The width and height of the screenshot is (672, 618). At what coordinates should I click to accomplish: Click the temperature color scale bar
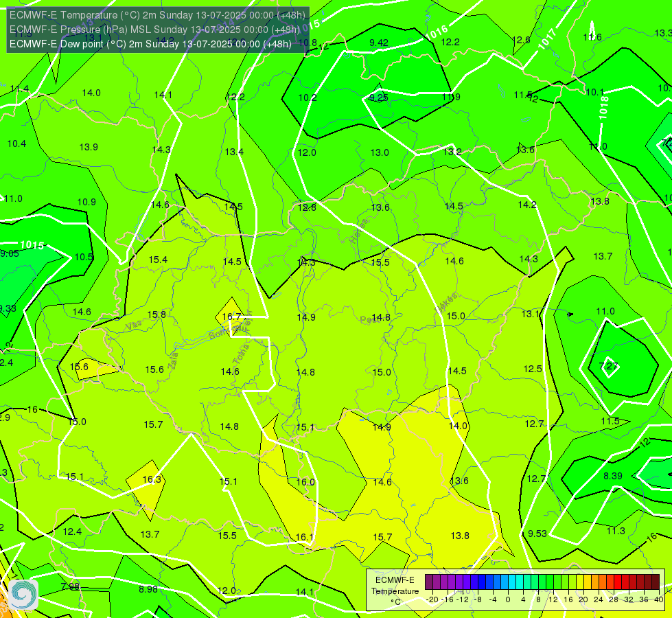pyautogui.click(x=542, y=582)
